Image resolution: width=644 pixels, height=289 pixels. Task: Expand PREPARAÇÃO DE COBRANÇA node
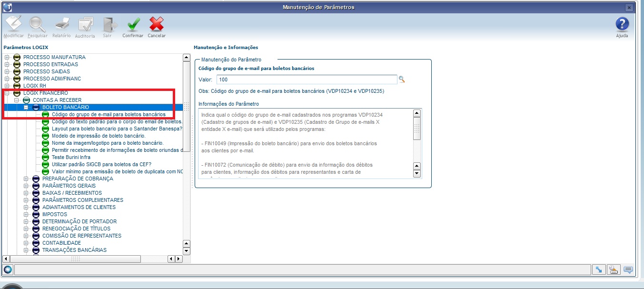pos(26,179)
